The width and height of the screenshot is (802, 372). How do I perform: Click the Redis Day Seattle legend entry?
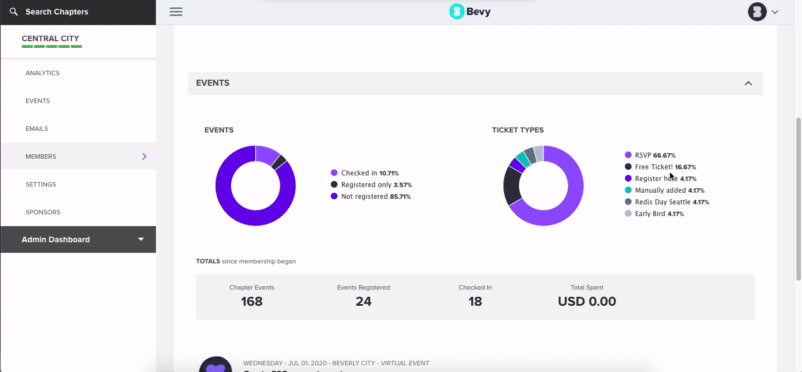tap(667, 202)
